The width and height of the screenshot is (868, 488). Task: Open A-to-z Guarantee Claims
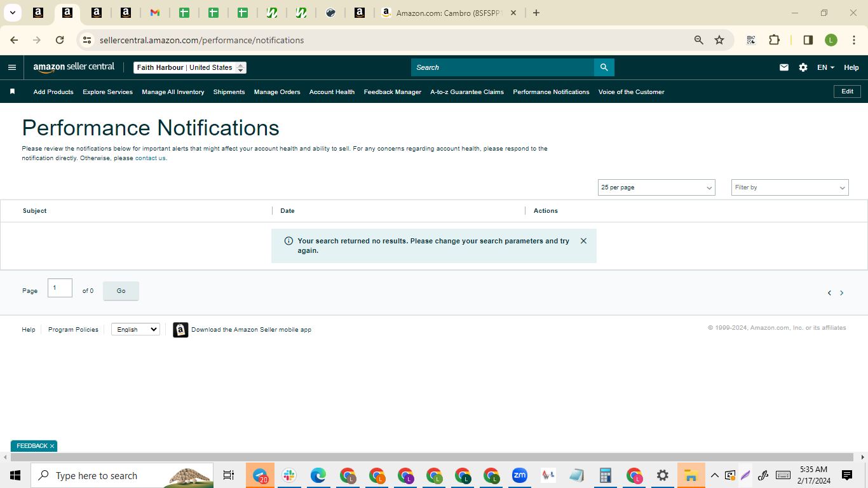point(467,92)
